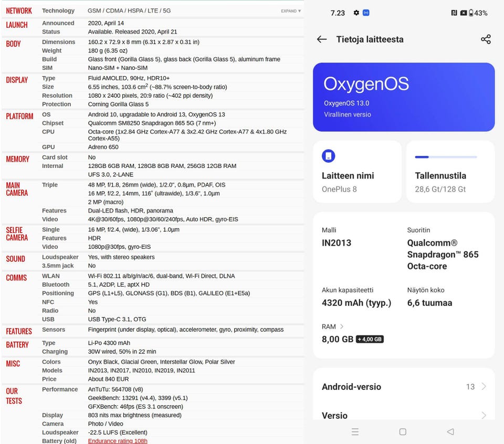Tap the triangle back navigation button
This screenshot has height=444, width=504.
450,432
